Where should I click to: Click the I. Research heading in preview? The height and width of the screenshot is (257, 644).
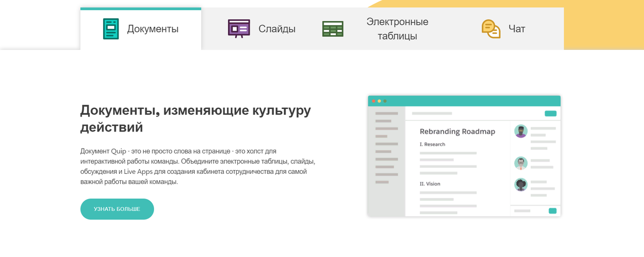[x=433, y=144]
